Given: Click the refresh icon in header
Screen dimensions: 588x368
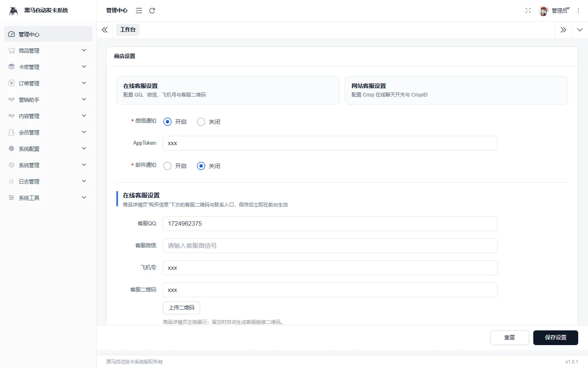Looking at the screenshot, I should pyautogui.click(x=152, y=11).
